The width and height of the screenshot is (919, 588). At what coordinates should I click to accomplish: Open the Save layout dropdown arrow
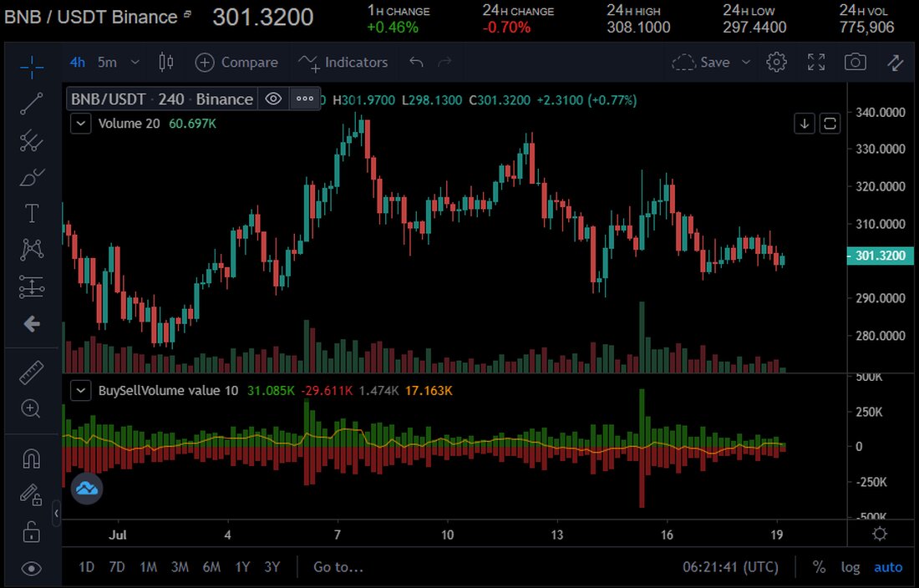(746, 62)
